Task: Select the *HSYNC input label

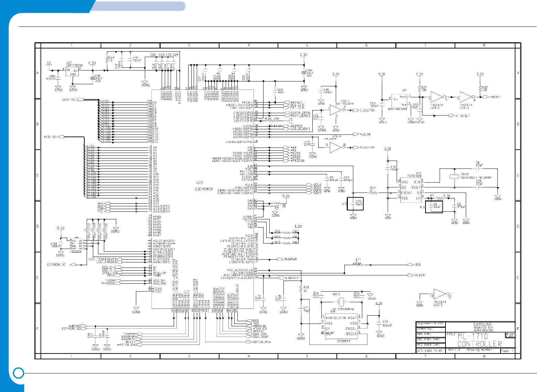Action: click(x=74, y=326)
